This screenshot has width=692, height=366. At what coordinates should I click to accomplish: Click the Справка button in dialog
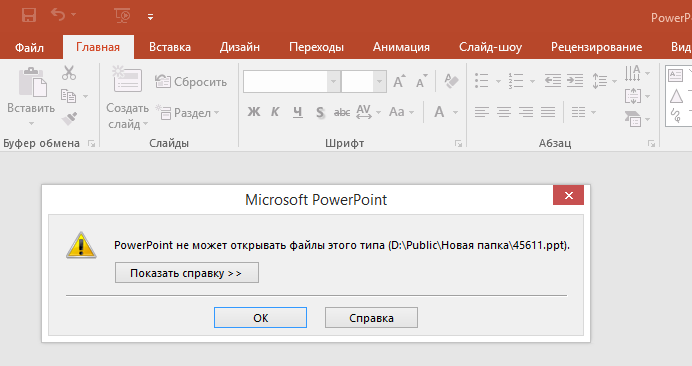tap(371, 318)
